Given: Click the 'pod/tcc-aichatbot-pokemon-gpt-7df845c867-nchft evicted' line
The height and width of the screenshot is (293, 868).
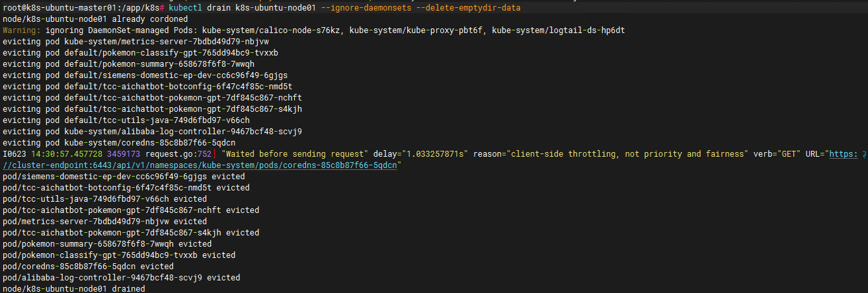Looking at the screenshot, I should pyautogui.click(x=130, y=210).
